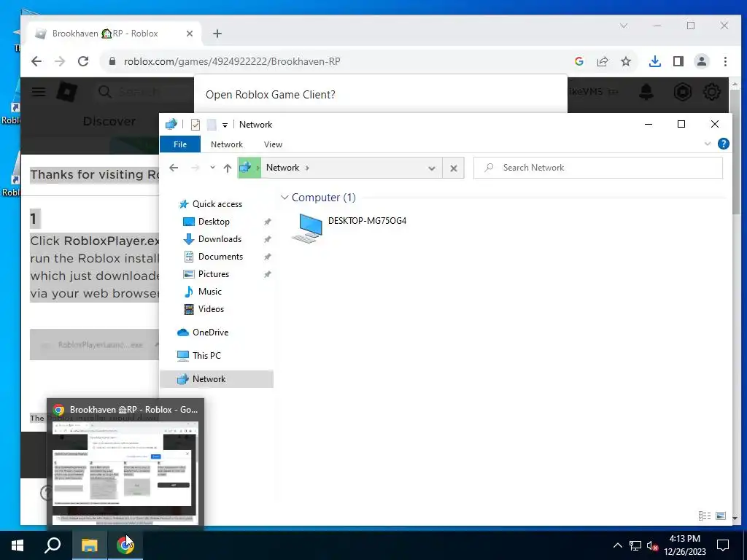Select This PC in the navigation pane

206,356
